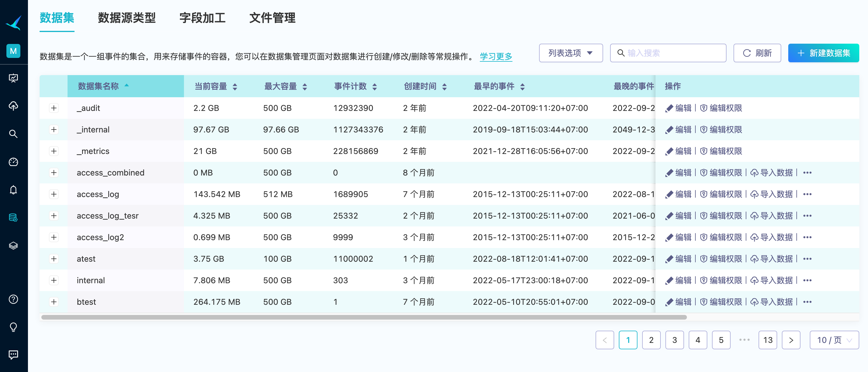868x372 pixels.
Task: Expand the access_log2 row details
Action: pyautogui.click(x=54, y=237)
